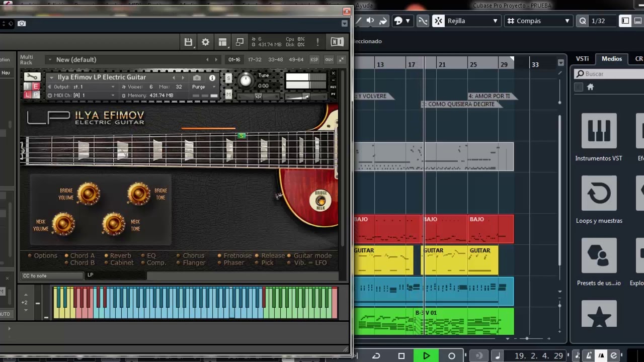The height and width of the screenshot is (362, 644).
Task: Open the MIDI Ch [A] 1 dropdown
Action: pyautogui.click(x=81, y=95)
